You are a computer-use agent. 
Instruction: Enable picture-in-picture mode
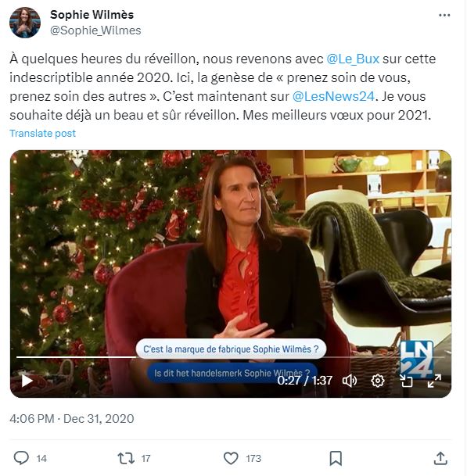(x=406, y=381)
